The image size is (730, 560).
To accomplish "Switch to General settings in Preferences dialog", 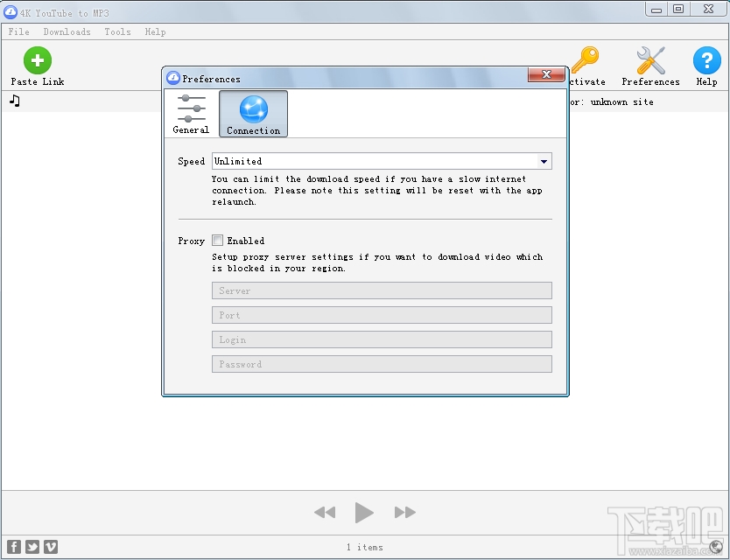I will [x=190, y=113].
